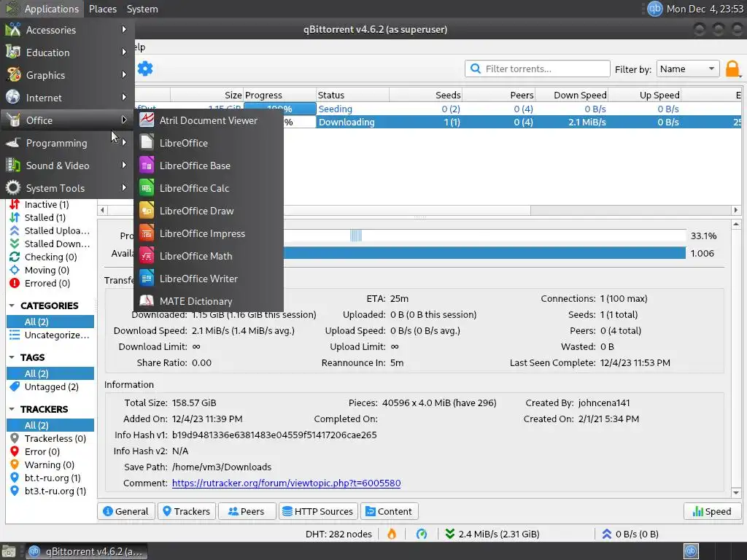Sort torrents by Down Speed column
This screenshot has width=747, height=560.
[x=570, y=95]
